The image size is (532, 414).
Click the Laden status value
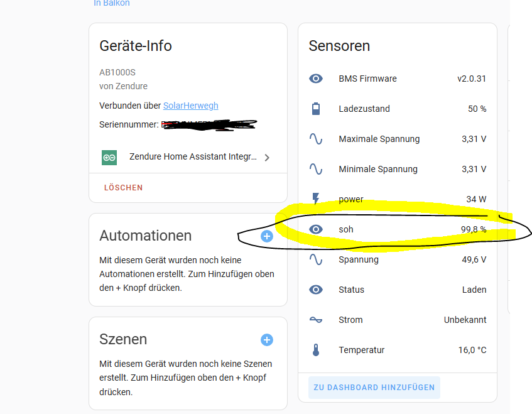click(474, 290)
